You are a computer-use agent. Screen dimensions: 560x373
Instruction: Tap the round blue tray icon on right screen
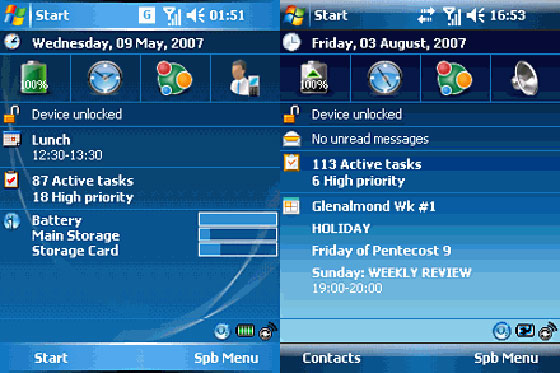click(x=501, y=330)
